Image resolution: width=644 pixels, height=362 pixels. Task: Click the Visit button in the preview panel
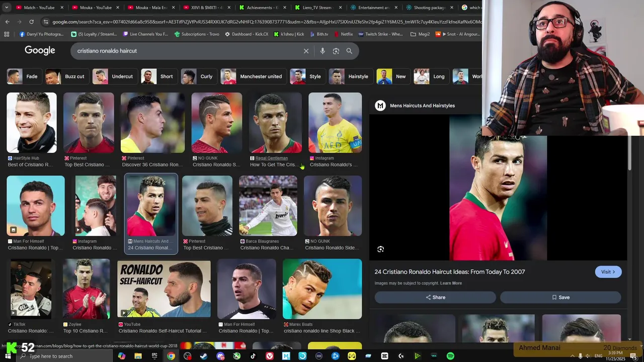(608, 271)
